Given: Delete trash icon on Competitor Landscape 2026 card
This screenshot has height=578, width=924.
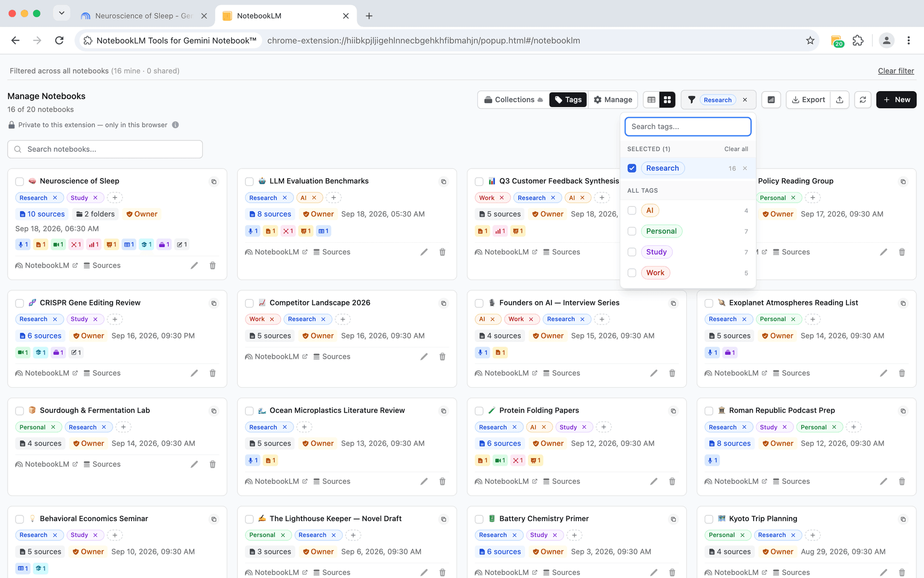Looking at the screenshot, I should click(x=442, y=356).
